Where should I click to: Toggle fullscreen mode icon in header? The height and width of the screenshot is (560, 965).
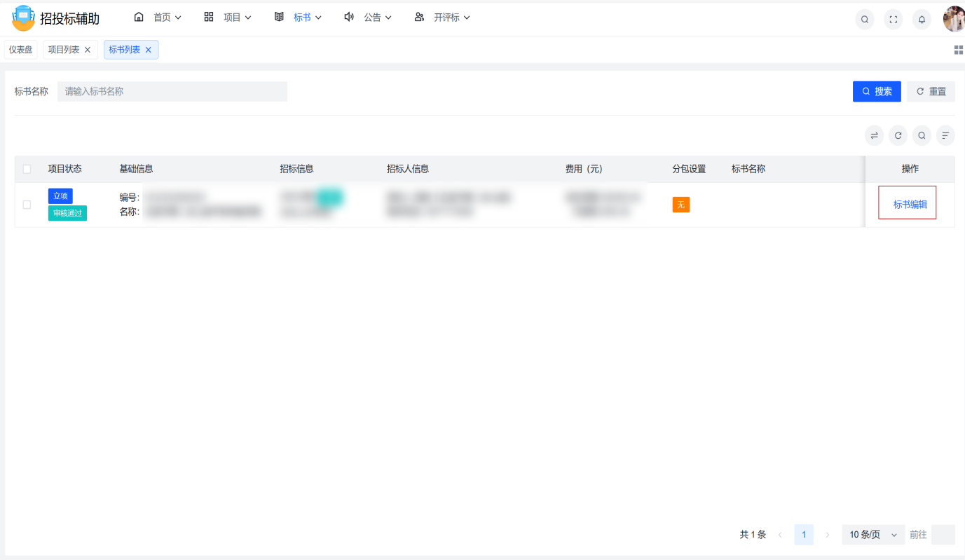click(894, 20)
